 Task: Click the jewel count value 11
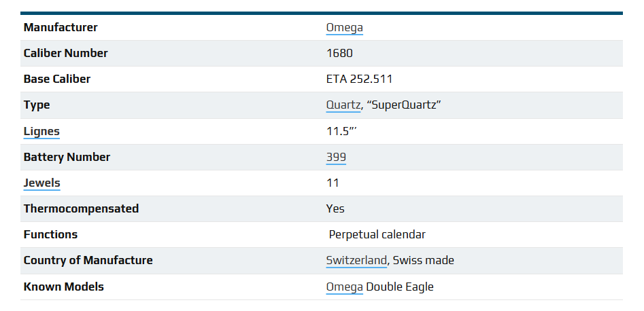[x=333, y=183]
